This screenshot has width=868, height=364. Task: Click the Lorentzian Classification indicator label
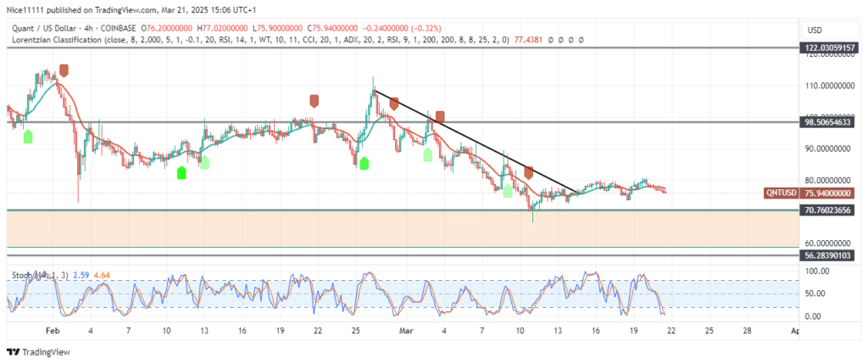[x=55, y=40]
